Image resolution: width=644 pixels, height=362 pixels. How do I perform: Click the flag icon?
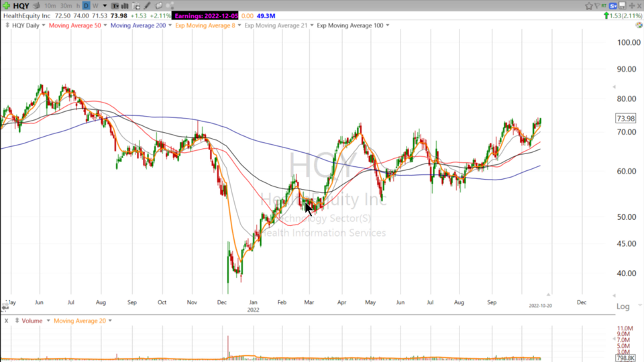tap(597, 6)
